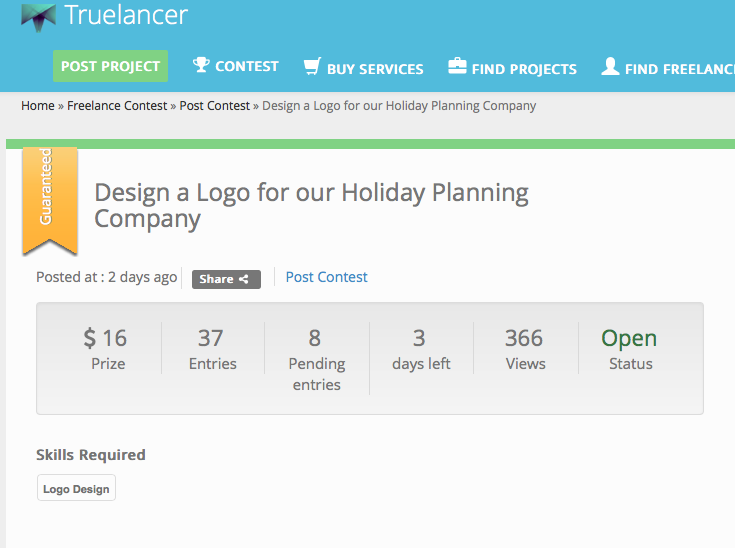
Task: Click the Contest trophy icon
Action: (202, 66)
